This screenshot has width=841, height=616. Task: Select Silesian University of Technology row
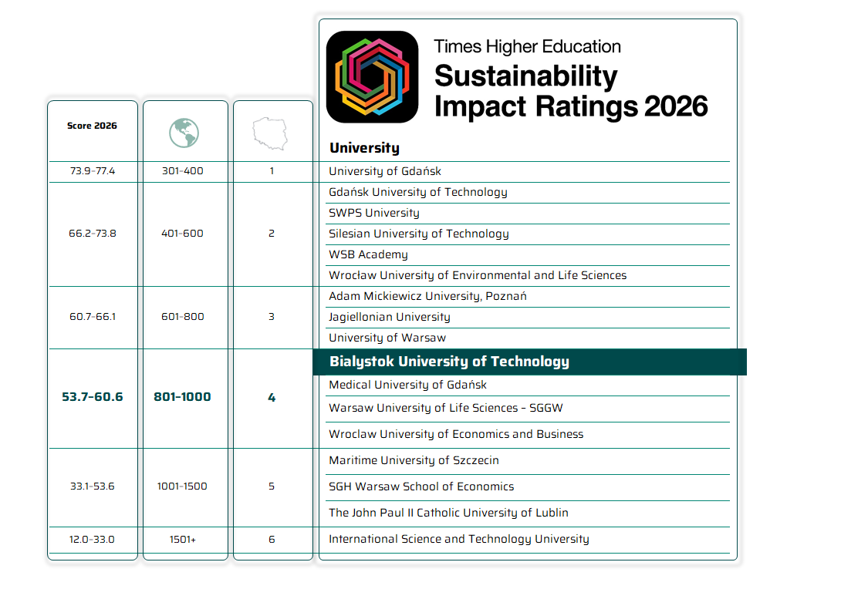click(528, 234)
